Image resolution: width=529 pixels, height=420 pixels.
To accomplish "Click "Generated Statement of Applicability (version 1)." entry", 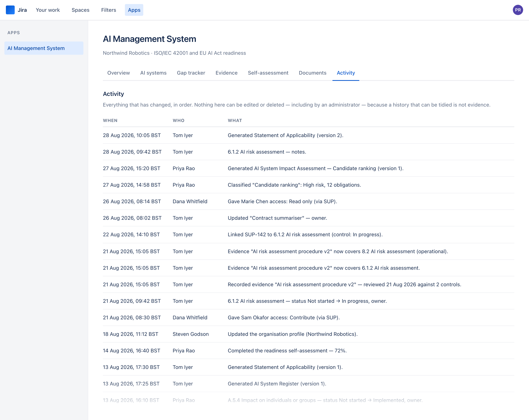I will click(285, 367).
